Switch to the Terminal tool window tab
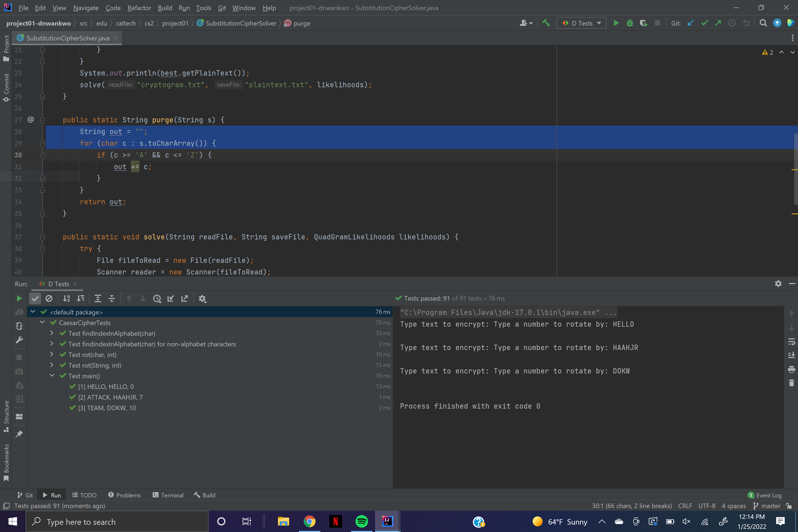Image resolution: width=798 pixels, height=532 pixels. [x=168, y=495]
